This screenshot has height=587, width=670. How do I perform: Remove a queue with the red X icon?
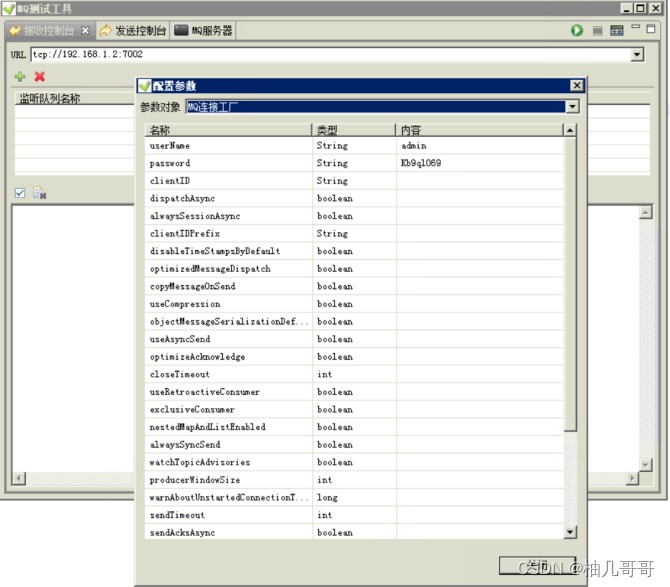40,76
